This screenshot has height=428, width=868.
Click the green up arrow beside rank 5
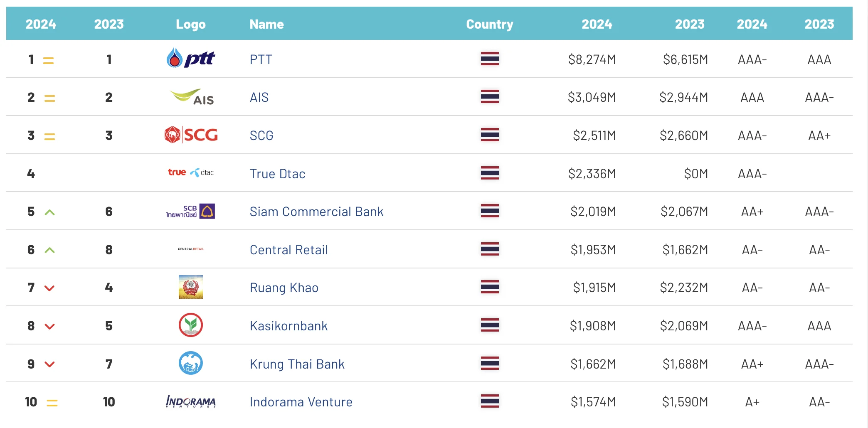tap(50, 212)
